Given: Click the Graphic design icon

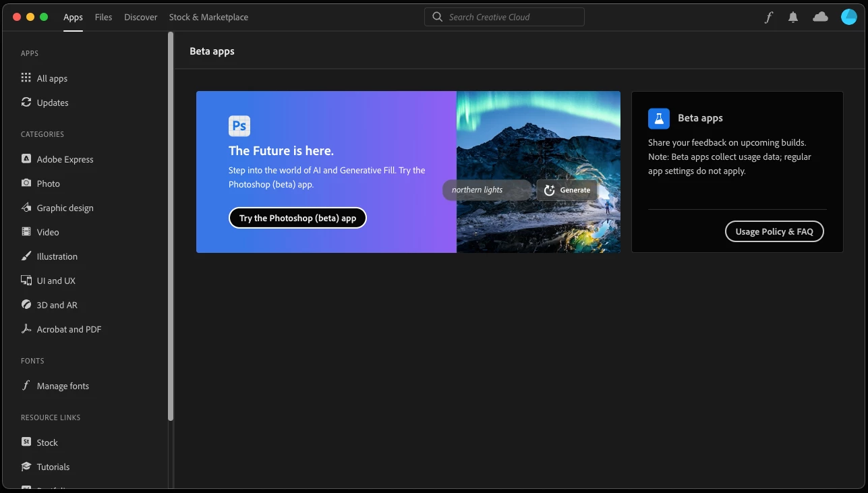Looking at the screenshot, I should [26, 208].
